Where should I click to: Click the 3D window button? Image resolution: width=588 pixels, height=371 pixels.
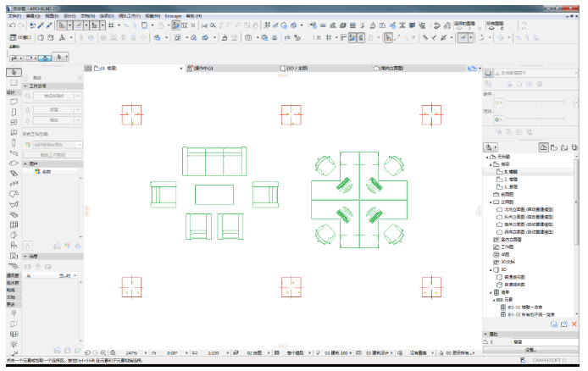[20, 37]
